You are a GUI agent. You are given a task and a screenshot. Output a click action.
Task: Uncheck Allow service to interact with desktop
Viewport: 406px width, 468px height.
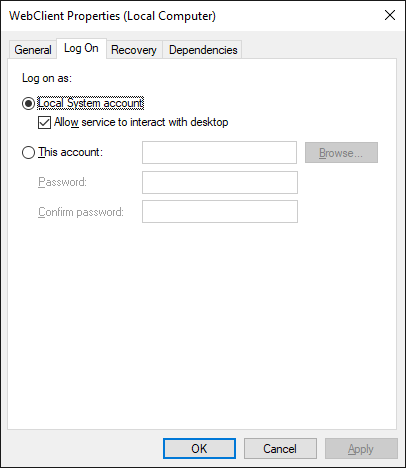tap(44, 122)
